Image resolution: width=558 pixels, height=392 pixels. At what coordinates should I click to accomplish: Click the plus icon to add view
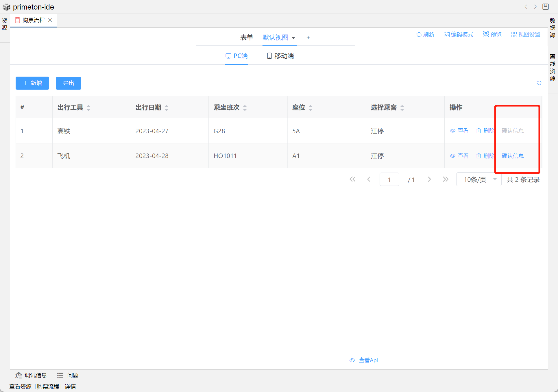[308, 38]
